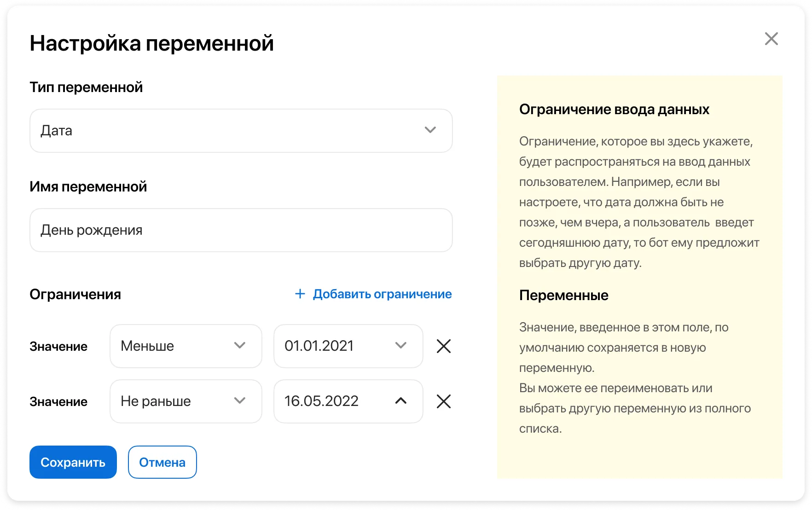812x510 pixels.
Task: Collapse the 16.05.2022 date picker
Action: [x=348, y=401]
